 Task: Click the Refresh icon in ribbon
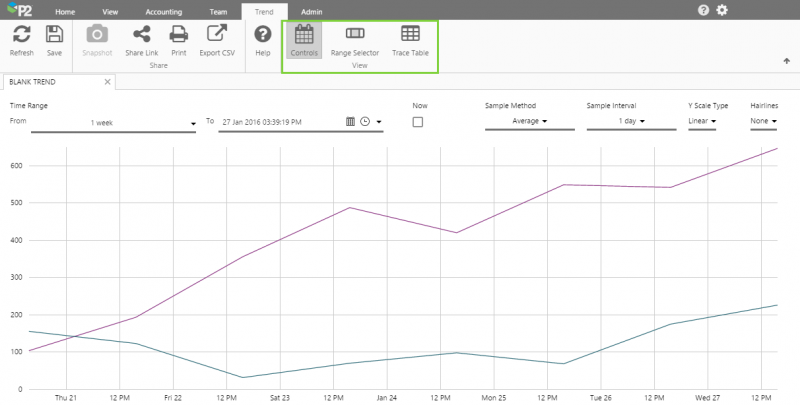coord(21,40)
